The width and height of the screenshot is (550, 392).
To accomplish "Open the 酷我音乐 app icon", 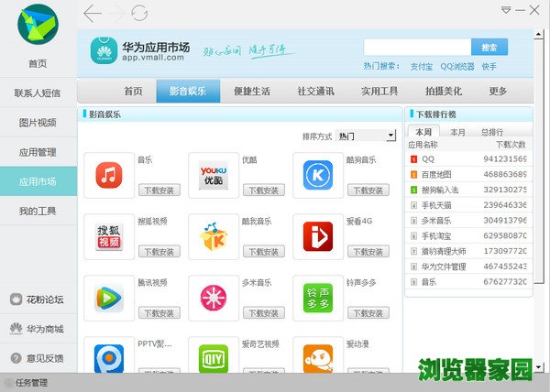I will pyautogui.click(x=214, y=237).
